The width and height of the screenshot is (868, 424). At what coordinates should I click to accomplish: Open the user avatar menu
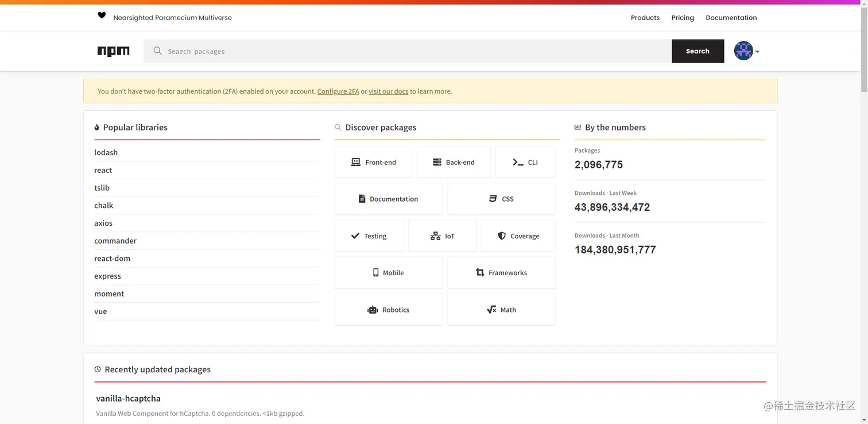click(x=746, y=51)
